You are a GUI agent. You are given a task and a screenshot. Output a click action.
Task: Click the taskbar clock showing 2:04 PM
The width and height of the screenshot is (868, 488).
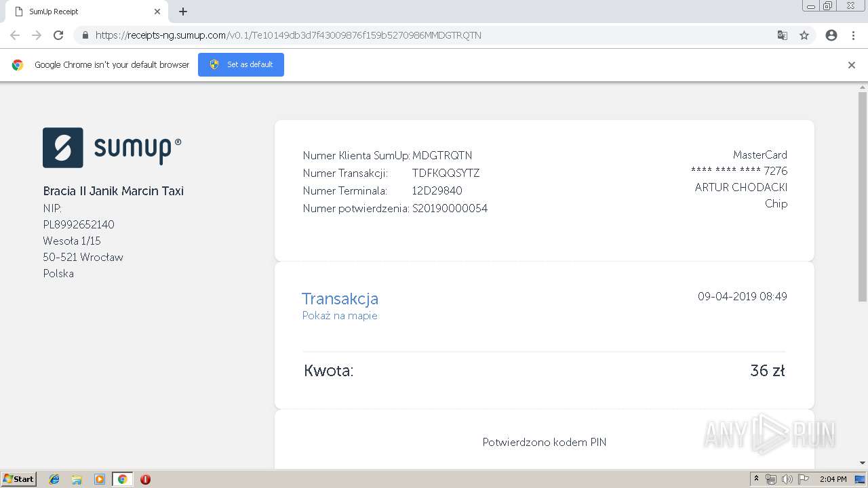click(x=833, y=479)
